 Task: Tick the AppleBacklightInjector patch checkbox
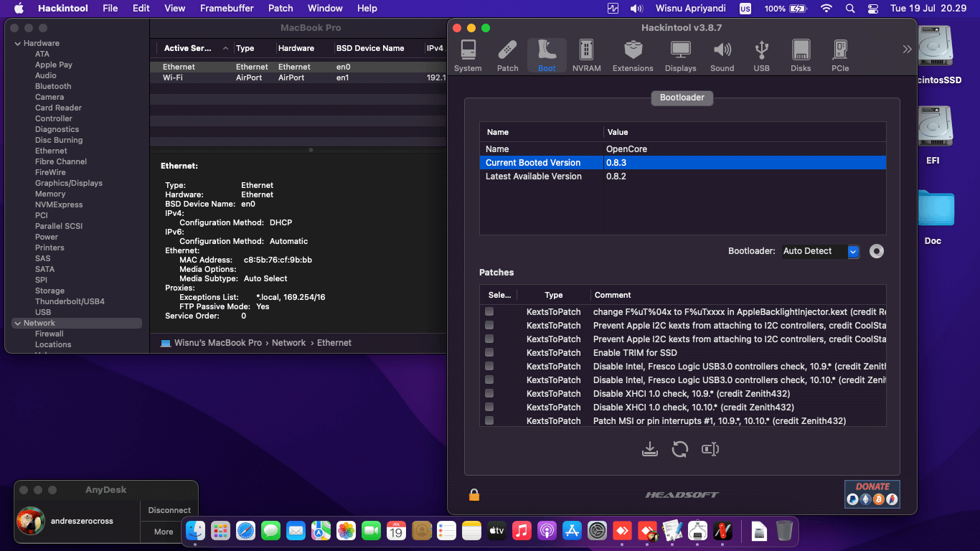(489, 311)
